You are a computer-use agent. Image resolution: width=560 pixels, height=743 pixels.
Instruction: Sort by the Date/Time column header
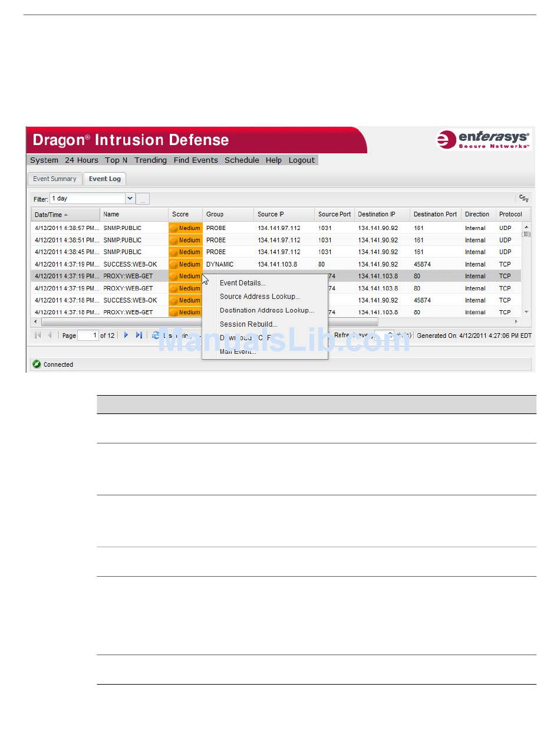(65, 215)
